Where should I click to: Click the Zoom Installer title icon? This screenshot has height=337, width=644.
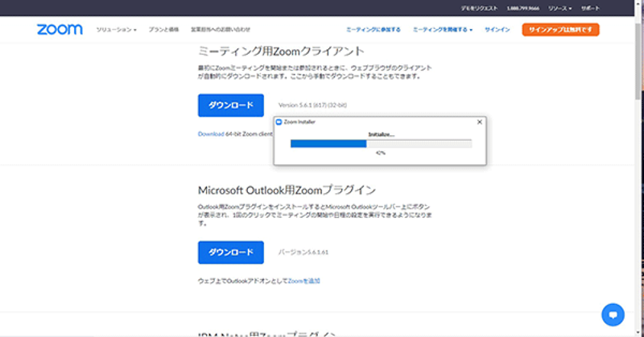[279, 122]
